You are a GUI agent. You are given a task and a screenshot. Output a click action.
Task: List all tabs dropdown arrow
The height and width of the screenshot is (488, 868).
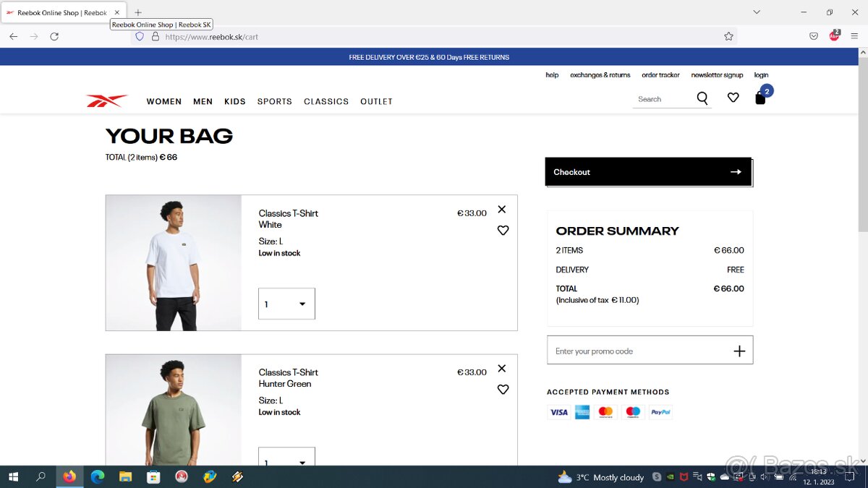[757, 12]
